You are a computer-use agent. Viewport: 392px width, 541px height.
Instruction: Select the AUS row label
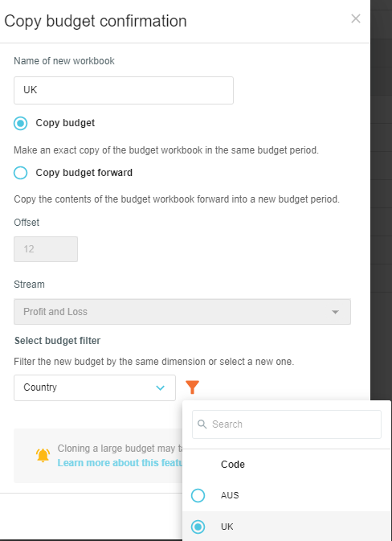pos(230,495)
